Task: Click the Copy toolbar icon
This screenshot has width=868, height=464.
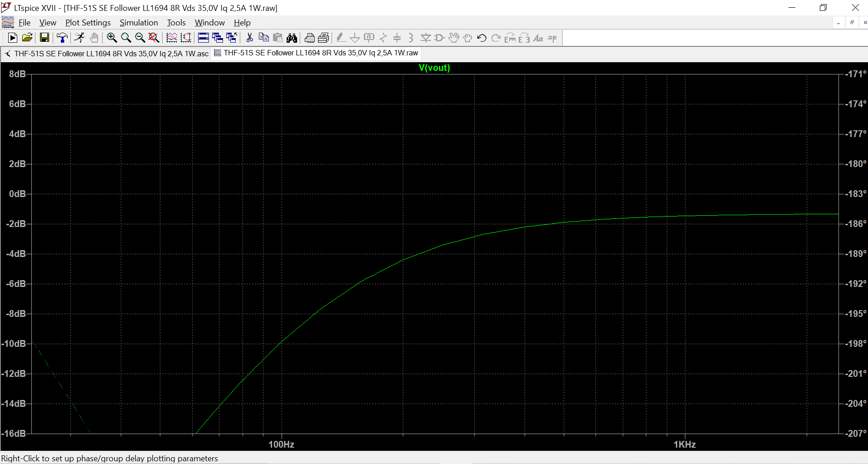Action: (263, 38)
